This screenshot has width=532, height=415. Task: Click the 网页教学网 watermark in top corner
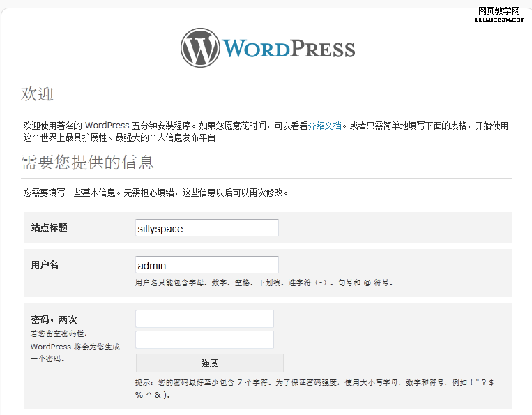[499, 10]
